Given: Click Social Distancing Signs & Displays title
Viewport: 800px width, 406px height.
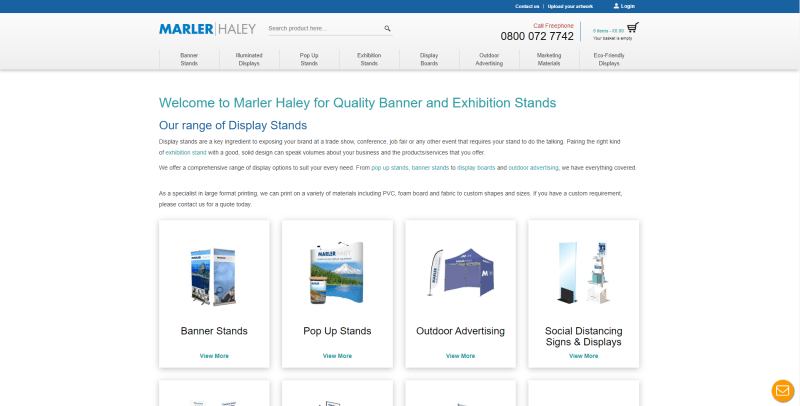Looking at the screenshot, I should (x=584, y=337).
